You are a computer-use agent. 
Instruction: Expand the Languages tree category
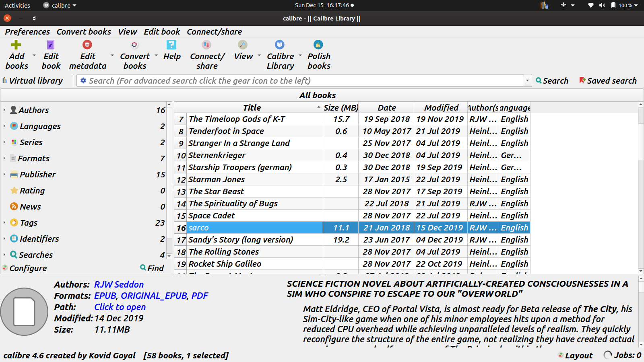(4, 126)
